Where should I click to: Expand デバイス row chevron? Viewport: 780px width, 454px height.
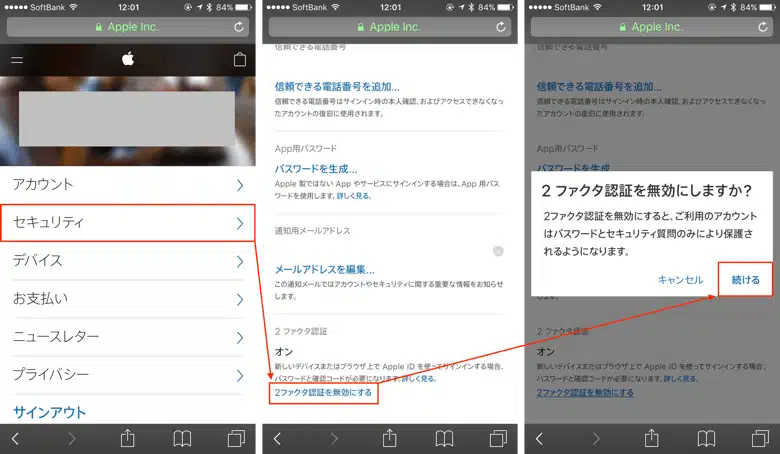[x=240, y=262]
